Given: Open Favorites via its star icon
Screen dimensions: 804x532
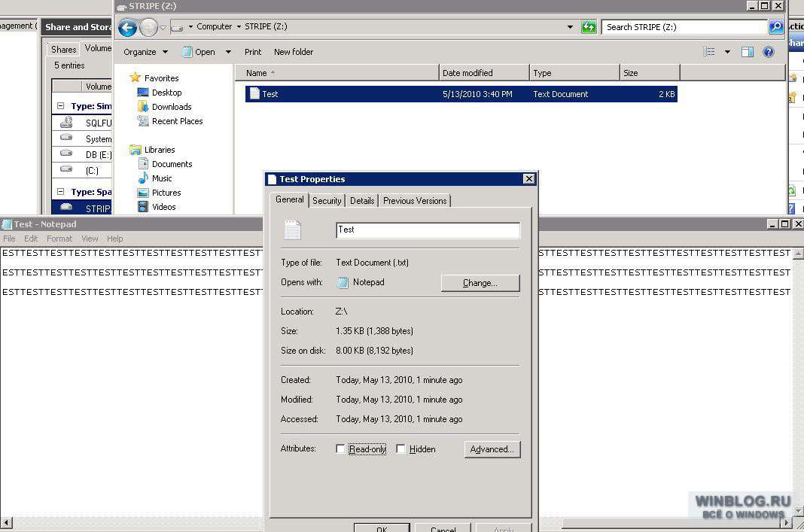Looking at the screenshot, I should click(x=136, y=78).
